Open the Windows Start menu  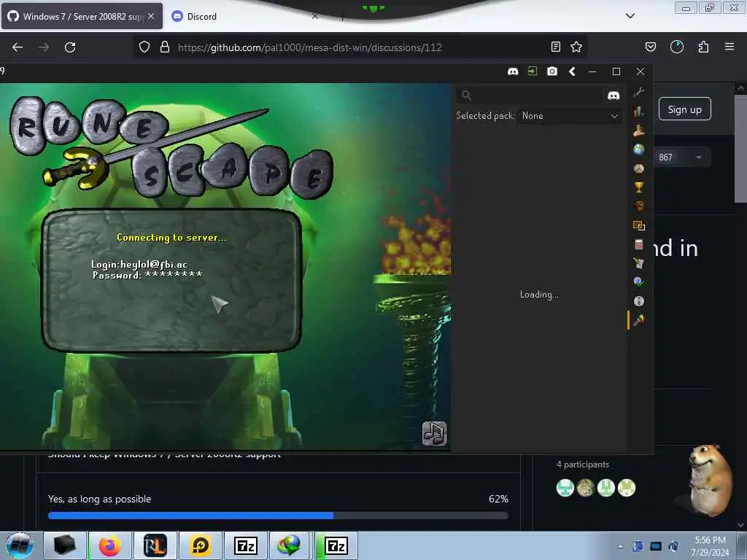(x=20, y=546)
